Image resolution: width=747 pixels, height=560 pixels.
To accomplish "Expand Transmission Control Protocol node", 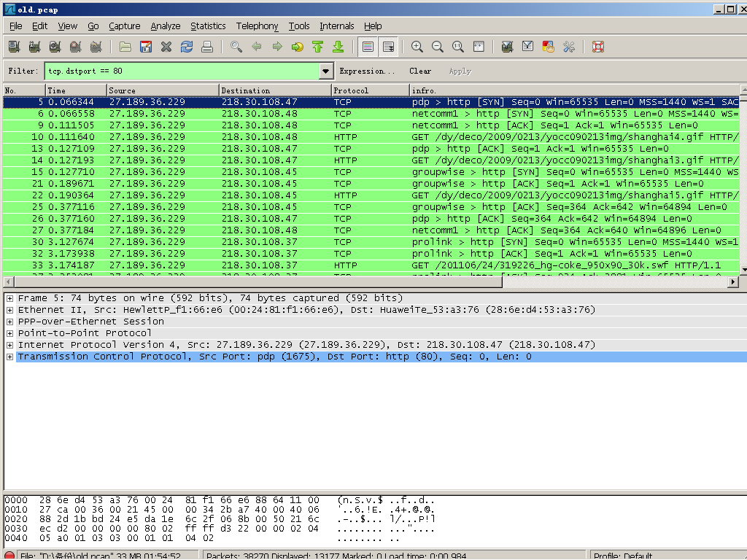I will pos(9,357).
